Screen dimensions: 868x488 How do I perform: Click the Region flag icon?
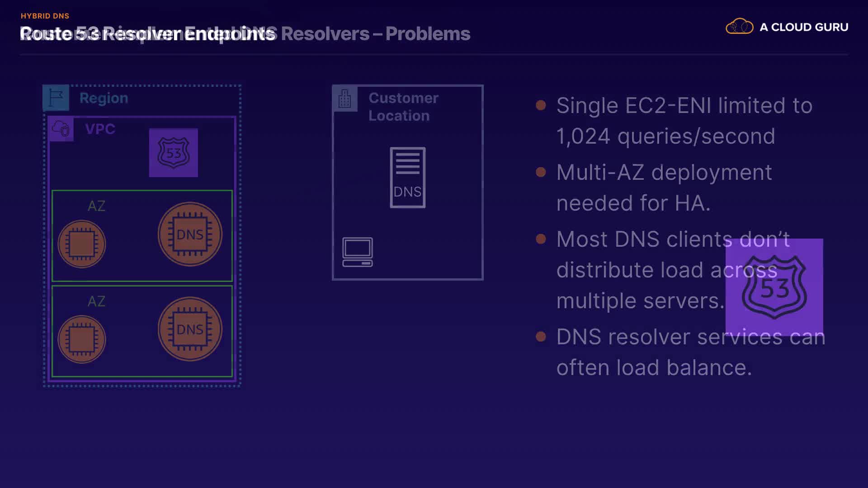[56, 98]
